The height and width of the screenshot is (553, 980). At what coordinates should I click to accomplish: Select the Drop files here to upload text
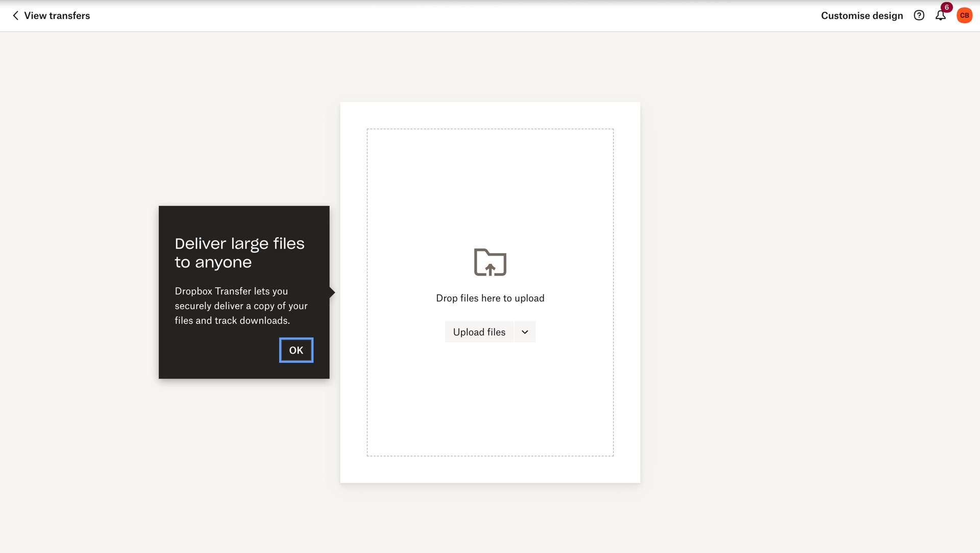click(x=490, y=298)
